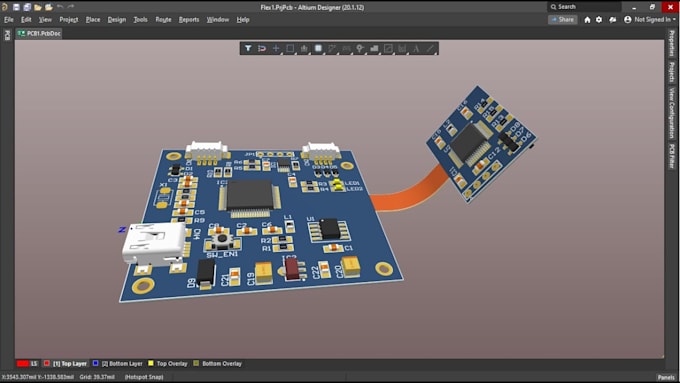Click the Altium logo icon
The image size is (680, 383).
click(x=5, y=7)
